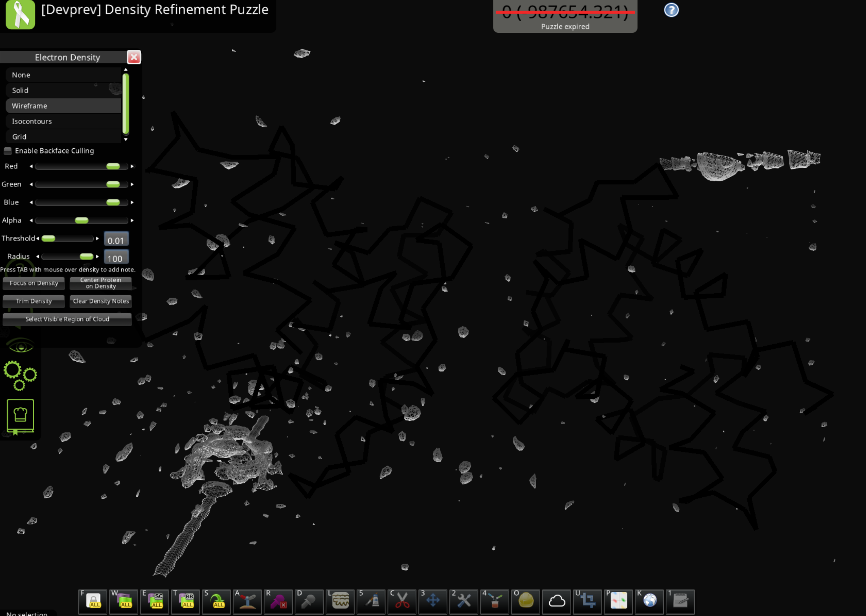Click right arrow of Threshold slider

coord(97,239)
